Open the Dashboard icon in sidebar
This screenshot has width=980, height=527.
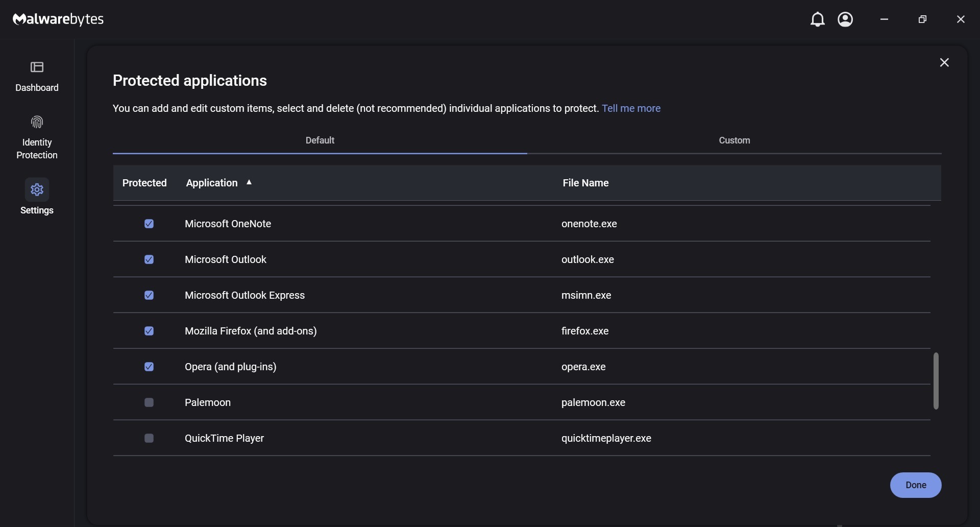(x=37, y=67)
